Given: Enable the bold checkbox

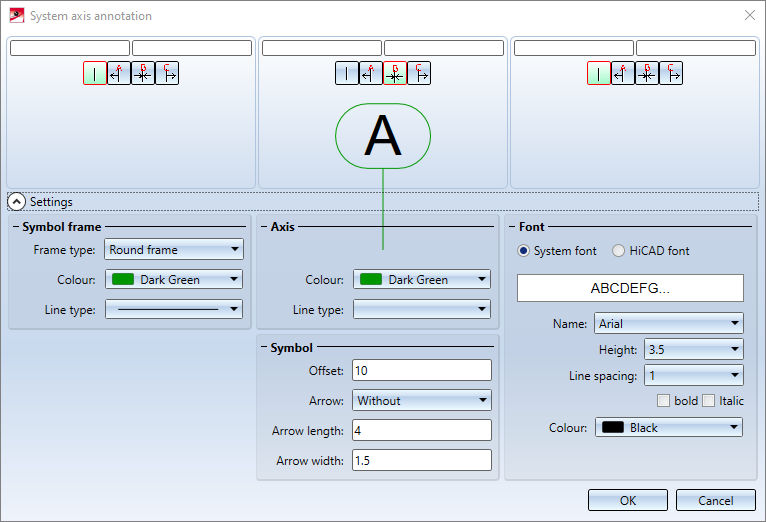Looking at the screenshot, I should [663, 401].
